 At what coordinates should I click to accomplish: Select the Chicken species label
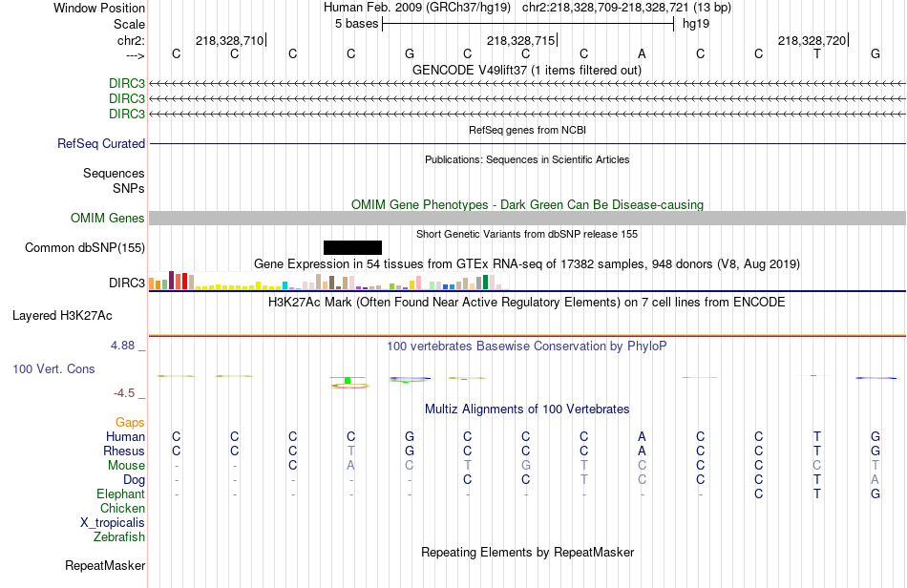coord(122,508)
